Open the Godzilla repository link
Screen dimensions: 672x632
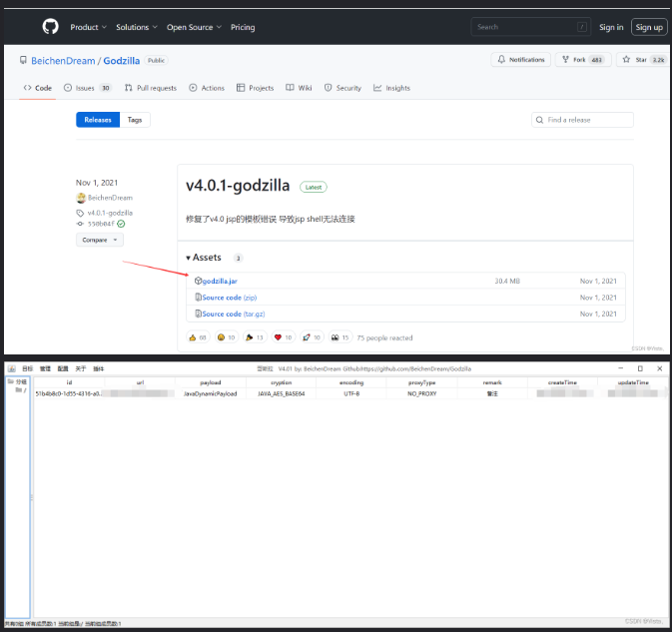tap(121, 61)
